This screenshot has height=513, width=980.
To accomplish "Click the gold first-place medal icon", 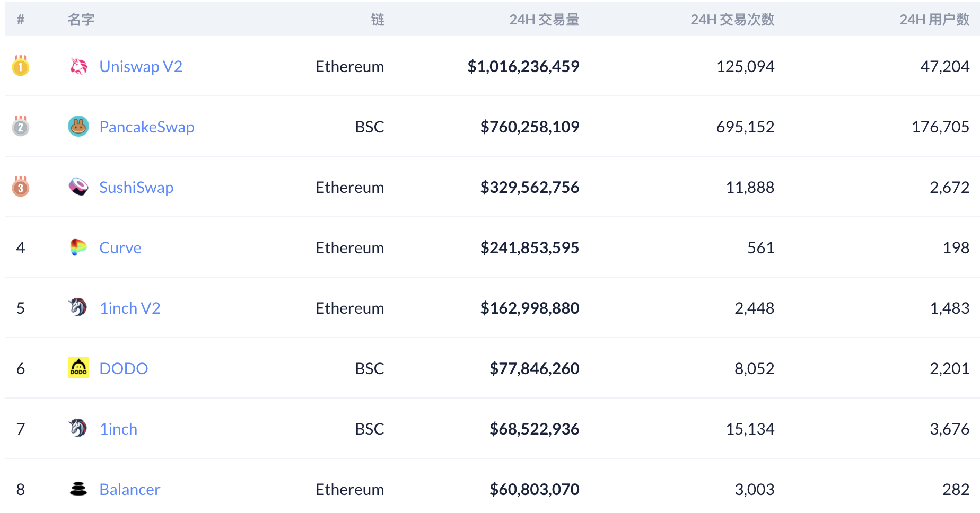I will click(x=20, y=66).
